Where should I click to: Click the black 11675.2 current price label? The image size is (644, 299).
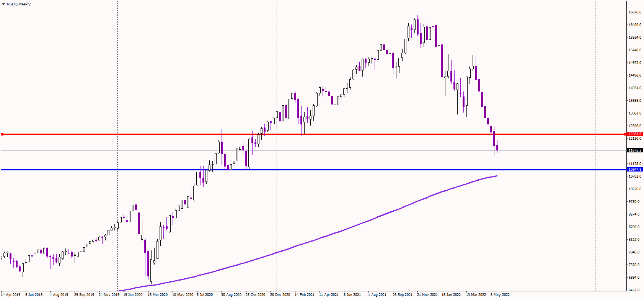pos(635,150)
